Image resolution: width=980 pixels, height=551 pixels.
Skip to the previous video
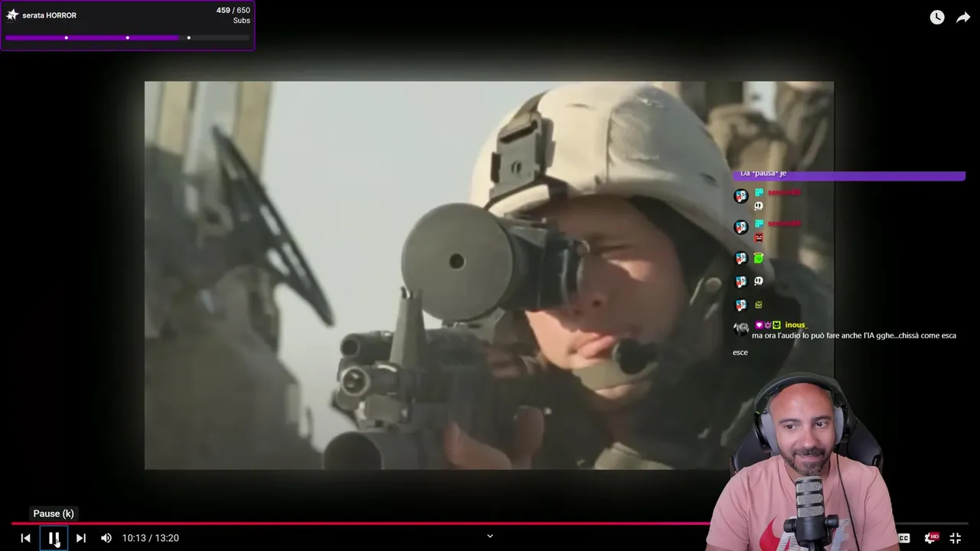tap(25, 538)
